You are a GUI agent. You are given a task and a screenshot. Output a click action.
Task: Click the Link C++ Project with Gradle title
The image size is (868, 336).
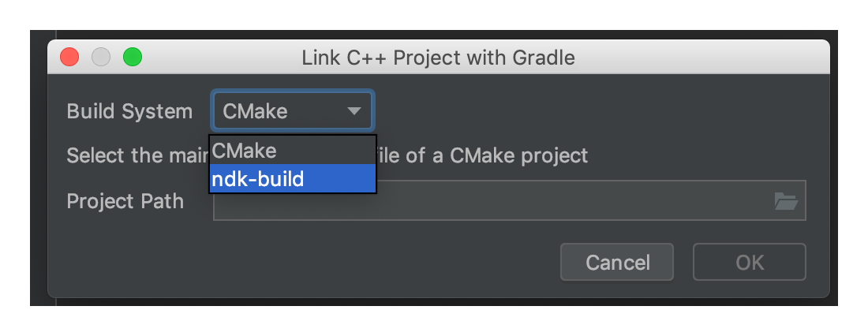pyautogui.click(x=439, y=57)
